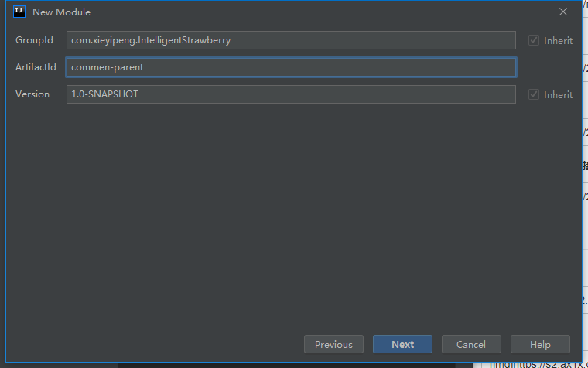Screen dimensions: 588x368
Task: Click the ArtifactId label
Action: [36, 67]
